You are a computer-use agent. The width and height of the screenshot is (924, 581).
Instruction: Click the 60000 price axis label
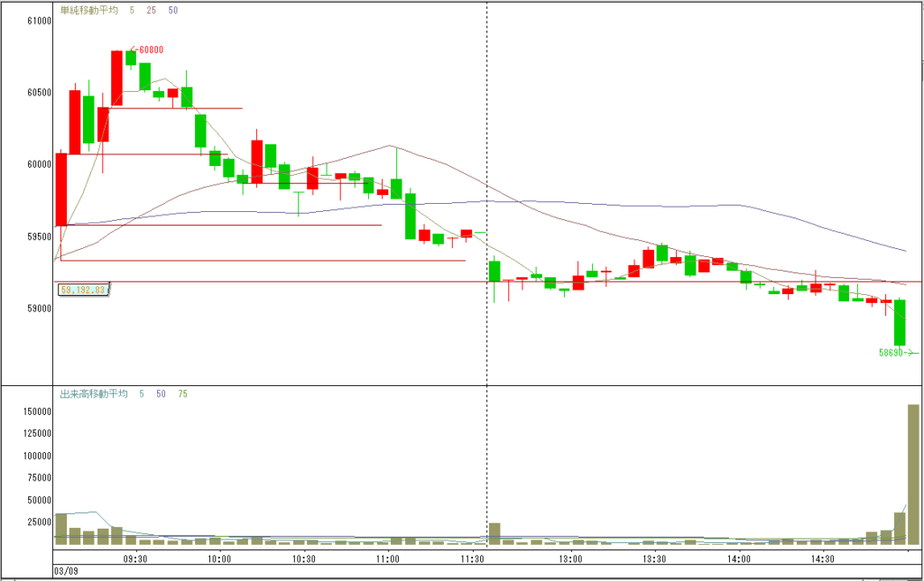point(40,164)
